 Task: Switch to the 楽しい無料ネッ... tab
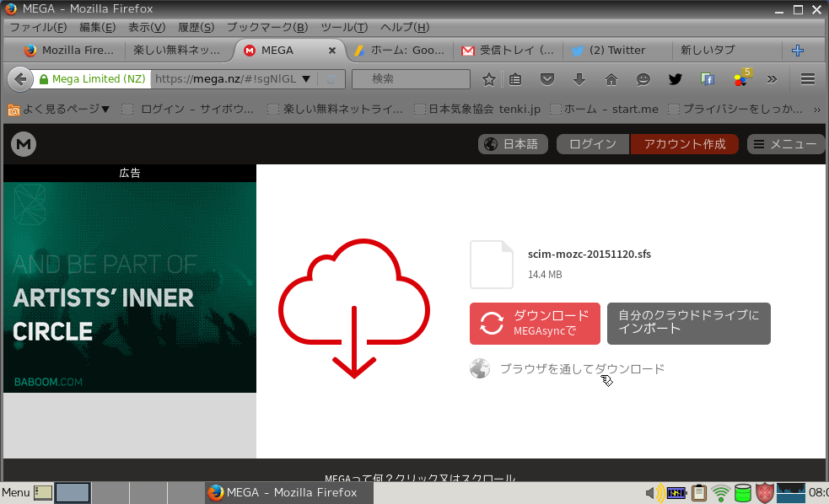pos(176,51)
